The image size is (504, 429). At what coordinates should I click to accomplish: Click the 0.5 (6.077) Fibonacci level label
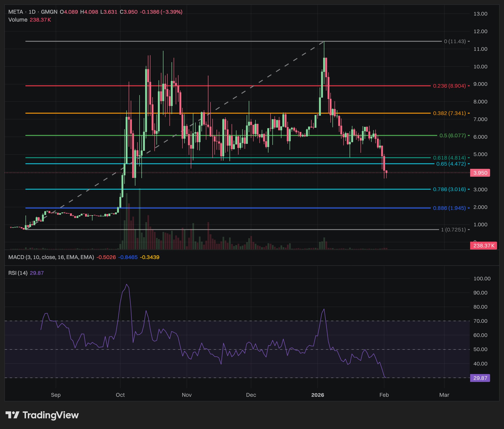(452, 136)
